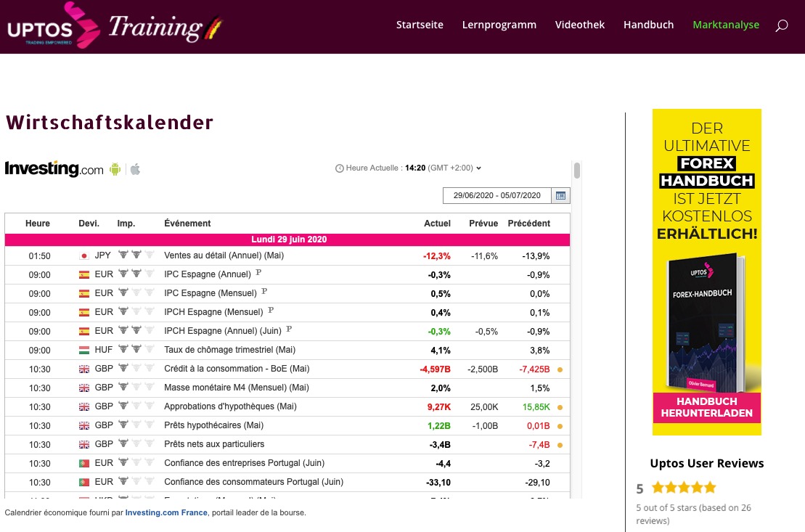The image size is (805, 532).
Task: Click the actual value -33,10
Action: (438, 483)
